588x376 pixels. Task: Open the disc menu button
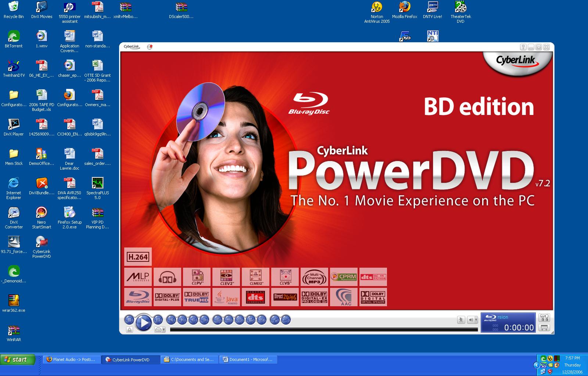217,319
